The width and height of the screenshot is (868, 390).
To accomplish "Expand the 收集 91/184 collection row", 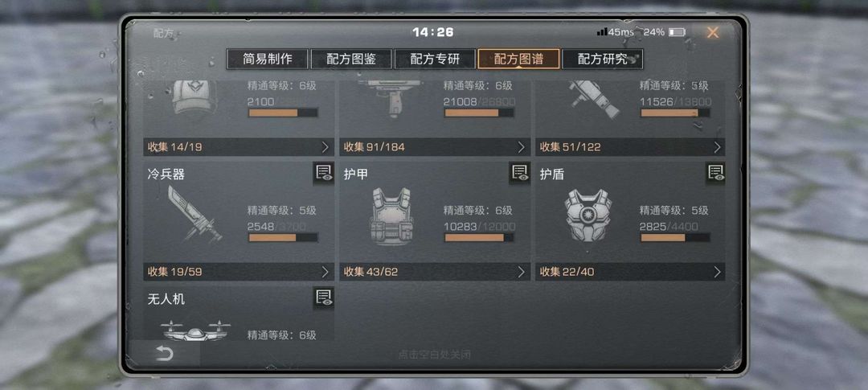I will [435, 147].
